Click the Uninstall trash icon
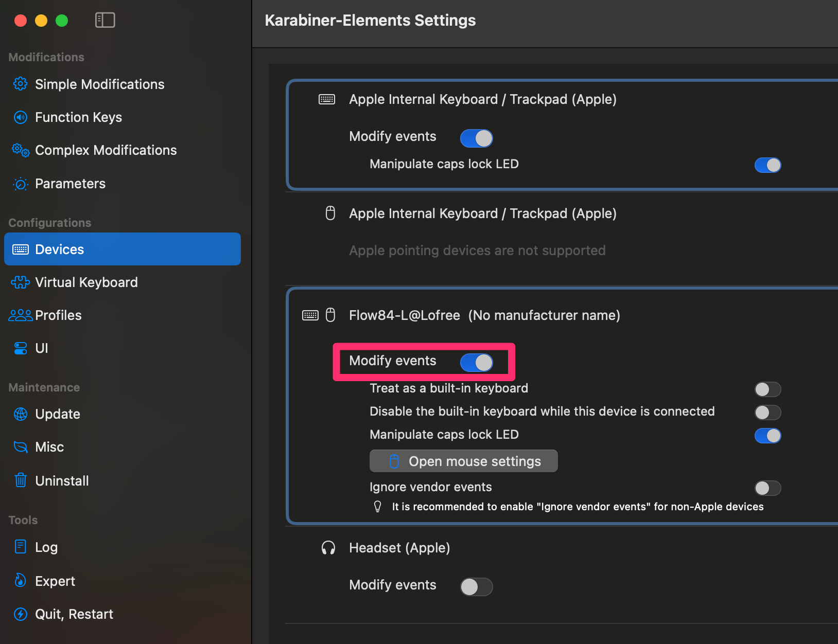 21,480
